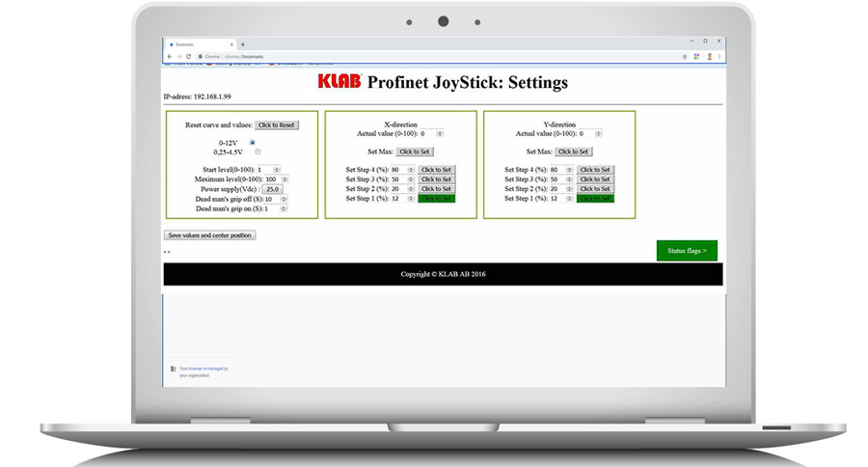Click the Y-direction heading text

559,124
